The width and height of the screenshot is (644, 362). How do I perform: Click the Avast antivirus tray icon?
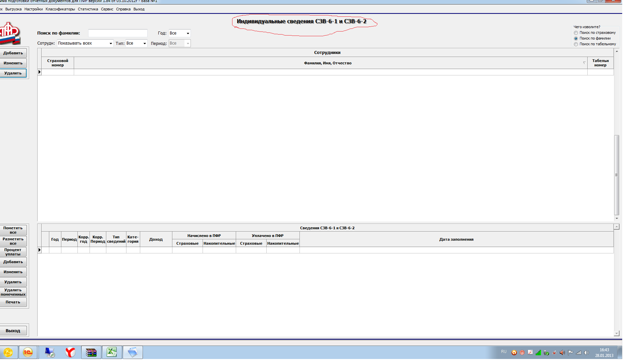[x=514, y=353]
